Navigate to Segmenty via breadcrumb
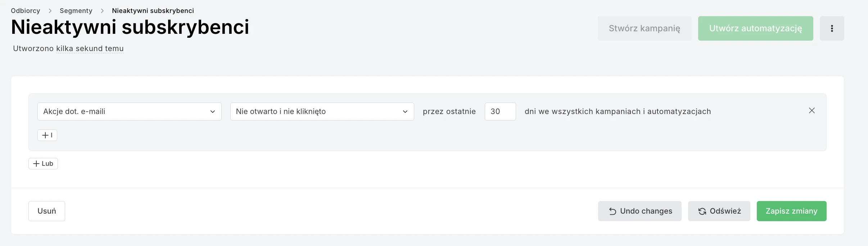This screenshot has width=868, height=246. coord(76,10)
